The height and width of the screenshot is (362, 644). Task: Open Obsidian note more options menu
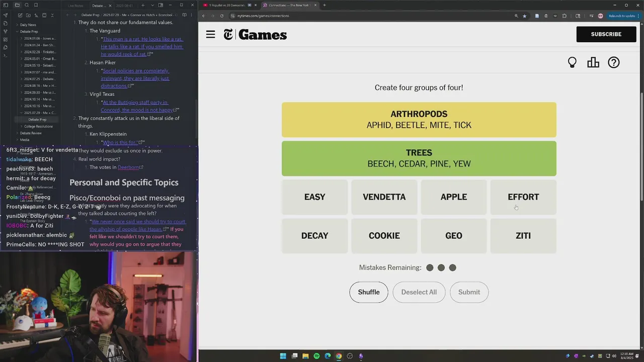point(192,15)
